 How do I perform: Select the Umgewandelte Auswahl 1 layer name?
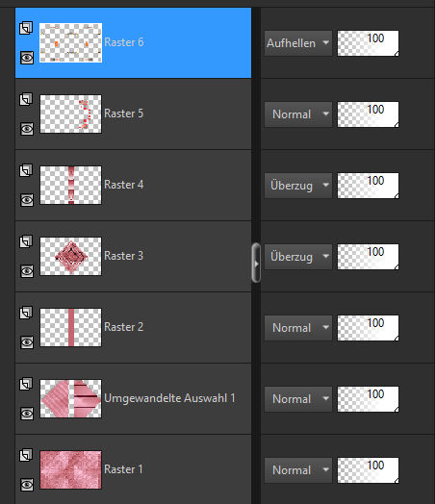[x=169, y=398]
